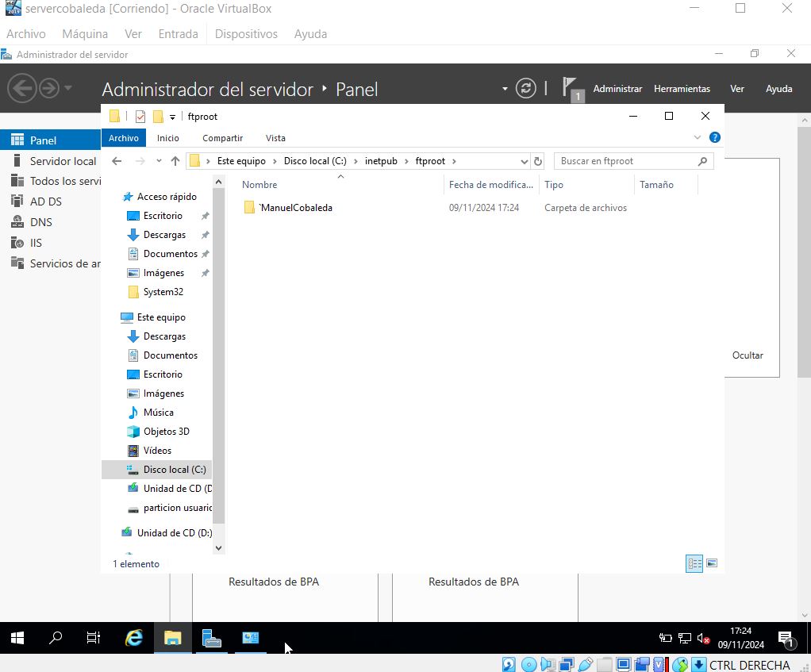Screen dimensions: 811x672
Task: Expand the File Explorer ribbon chevron
Action: click(698, 137)
